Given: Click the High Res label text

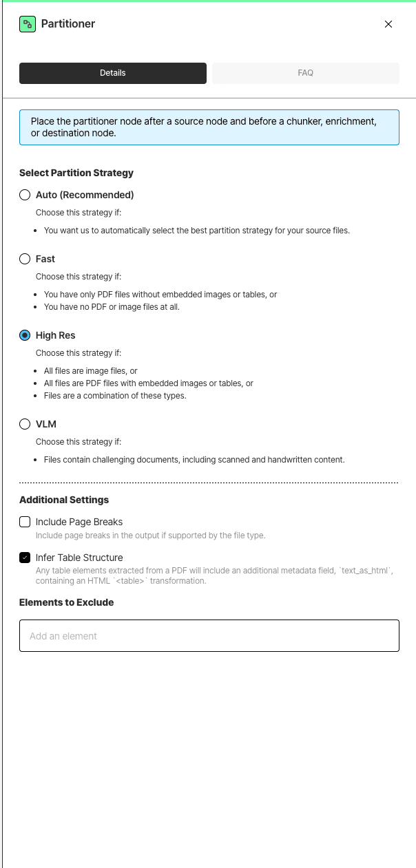Looking at the screenshot, I should [x=56, y=335].
